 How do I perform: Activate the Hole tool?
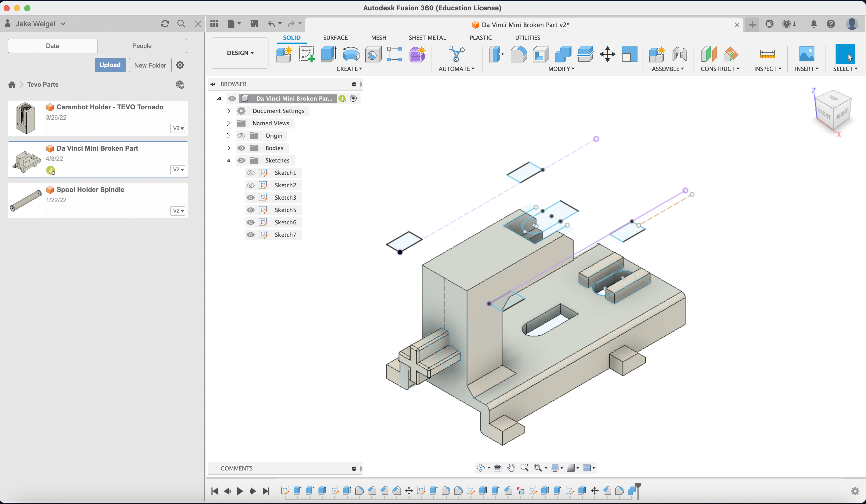(x=373, y=54)
